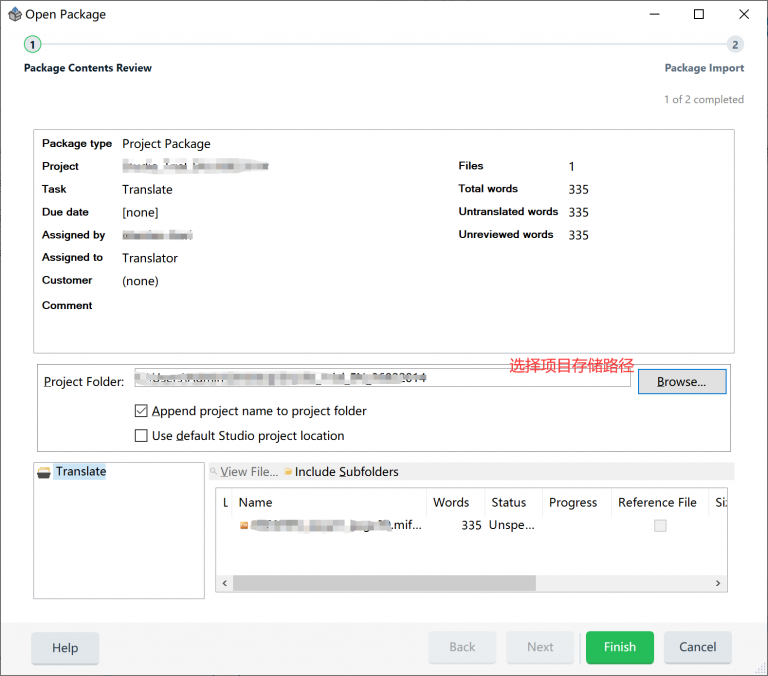Viewport: 768px width, 676px height.
Task: Click the Translate task folder icon
Action: (x=44, y=472)
